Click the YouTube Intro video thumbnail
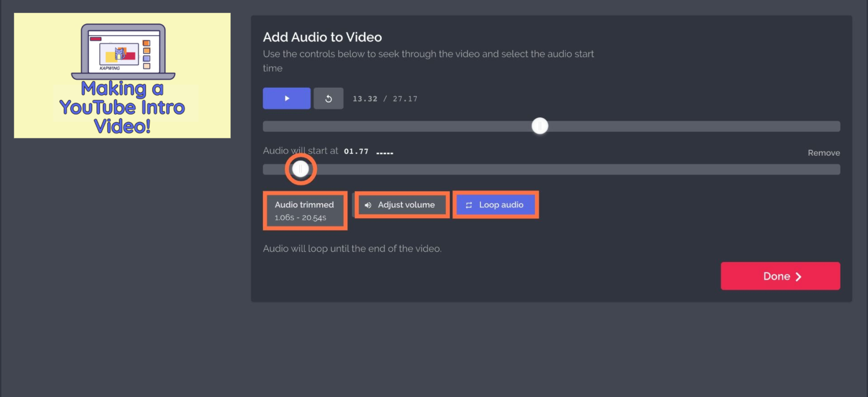The width and height of the screenshot is (868, 397). click(122, 75)
